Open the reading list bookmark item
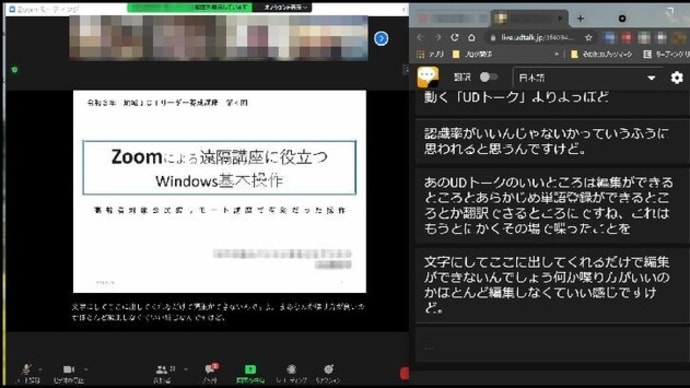 666,54
